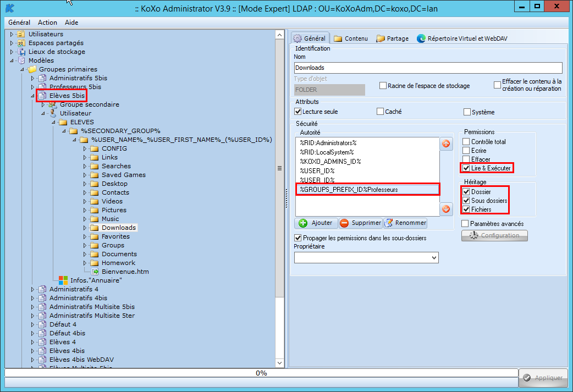The height and width of the screenshot is (392, 573).
Task: Click the Espaces partagés icon
Action: 21,43
